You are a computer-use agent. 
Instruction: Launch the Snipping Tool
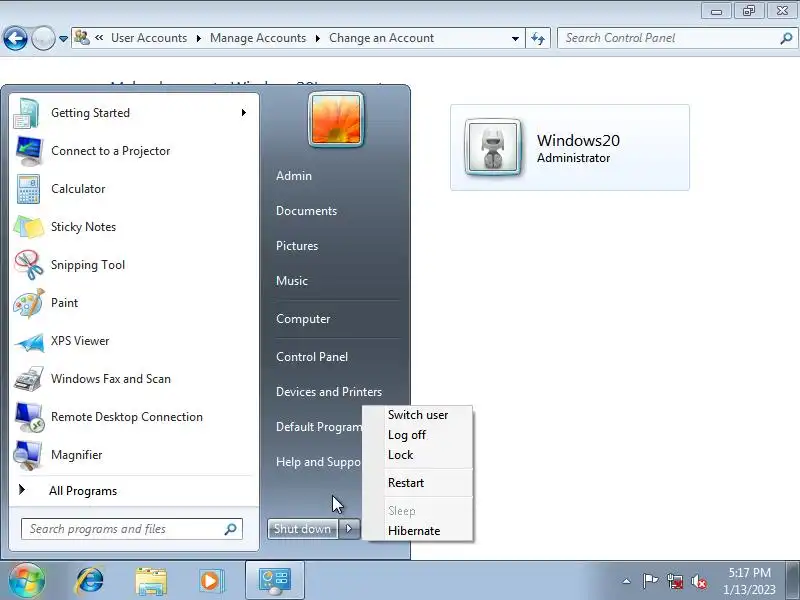(134, 265)
